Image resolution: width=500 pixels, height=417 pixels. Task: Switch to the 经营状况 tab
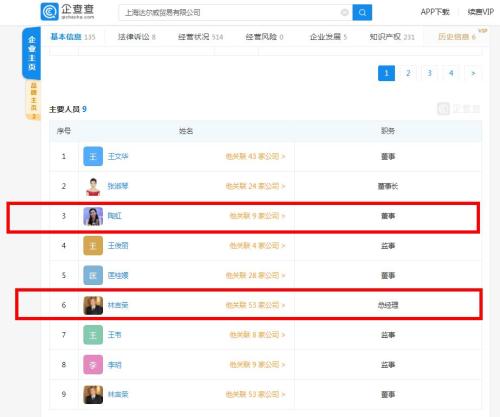coord(200,37)
